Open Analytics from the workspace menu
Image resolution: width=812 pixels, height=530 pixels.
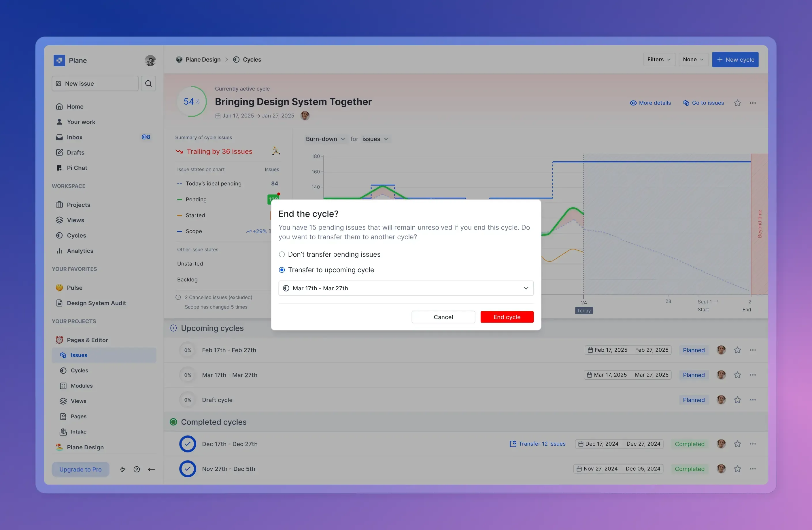[x=80, y=251]
